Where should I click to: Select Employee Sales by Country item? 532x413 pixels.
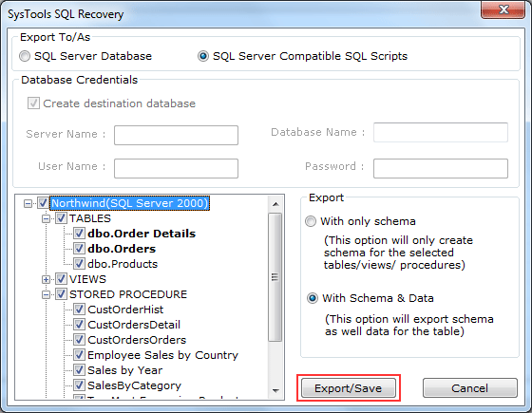[162, 355]
